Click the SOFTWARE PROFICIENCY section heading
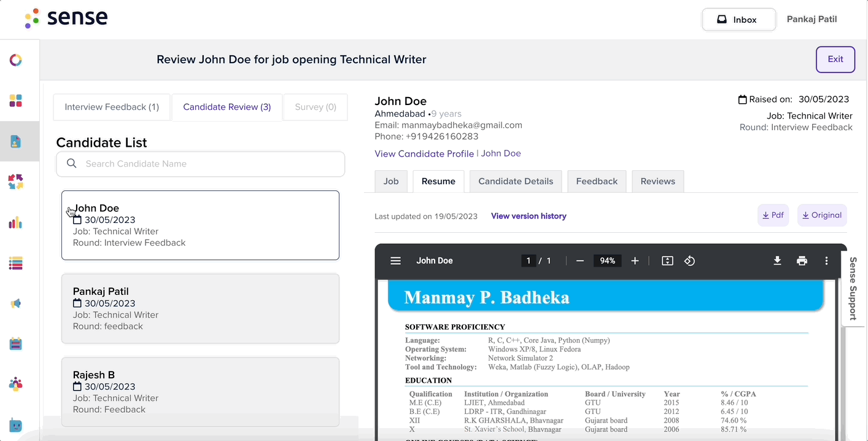 coord(455,327)
